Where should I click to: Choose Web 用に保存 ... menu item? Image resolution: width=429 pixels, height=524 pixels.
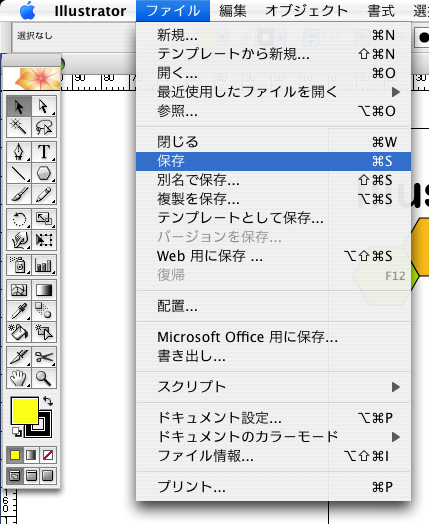tap(273, 256)
